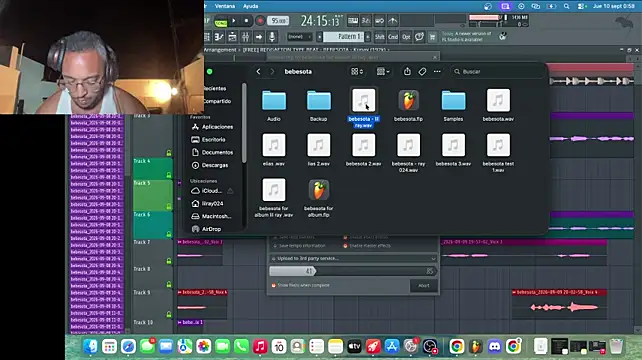Open the microphone recording icon in toolbar

[x=272, y=37]
